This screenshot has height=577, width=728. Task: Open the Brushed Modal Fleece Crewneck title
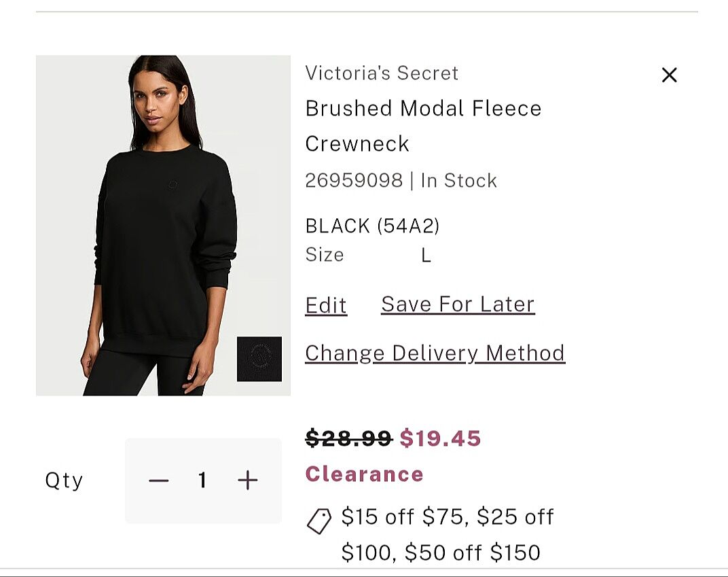tap(423, 126)
